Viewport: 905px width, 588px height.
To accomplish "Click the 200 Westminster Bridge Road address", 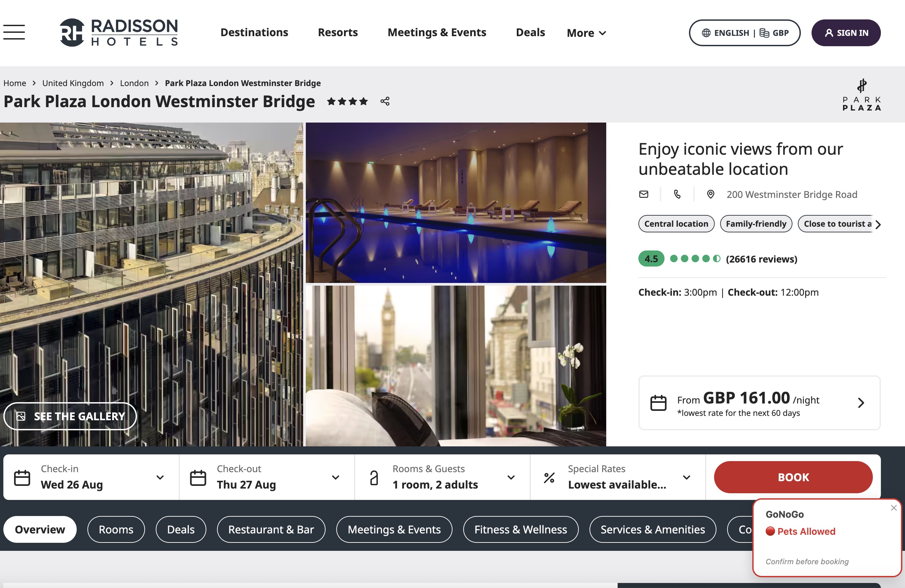I will click(792, 194).
